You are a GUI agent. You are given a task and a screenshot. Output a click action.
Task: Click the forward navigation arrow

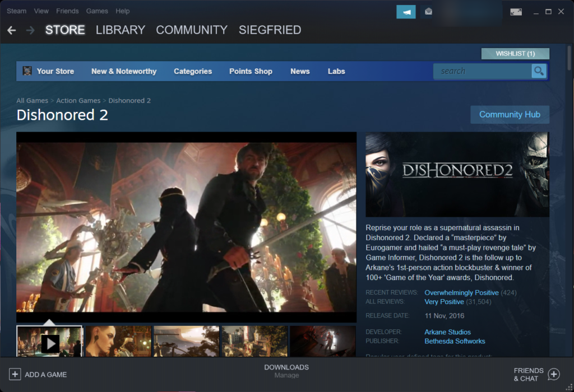30,30
